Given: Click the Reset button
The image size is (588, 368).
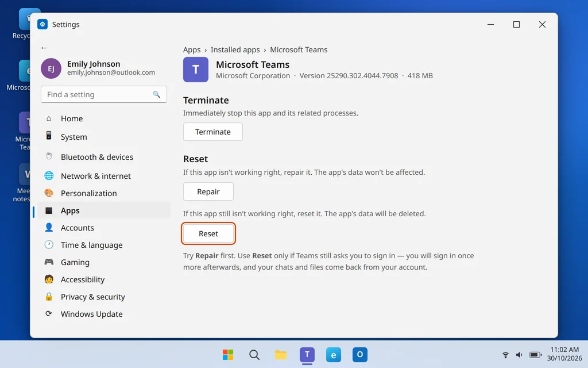Looking at the screenshot, I should pyautogui.click(x=208, y=233).
